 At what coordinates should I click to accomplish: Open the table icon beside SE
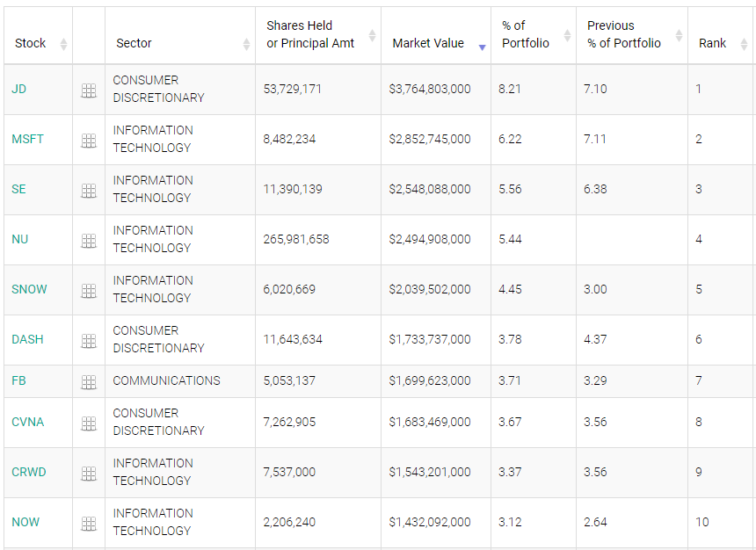click(x=89, y=191)
